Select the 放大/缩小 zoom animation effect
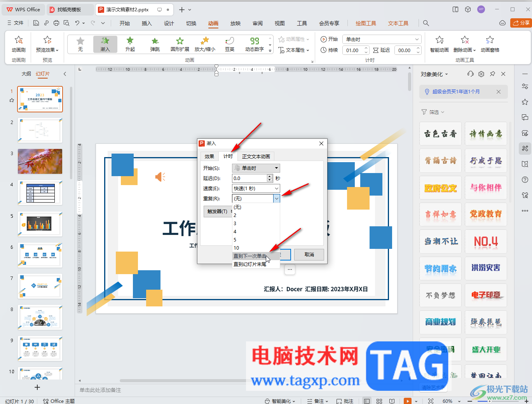Viewport: 532px width, 404px height. [x=205, y=44]
